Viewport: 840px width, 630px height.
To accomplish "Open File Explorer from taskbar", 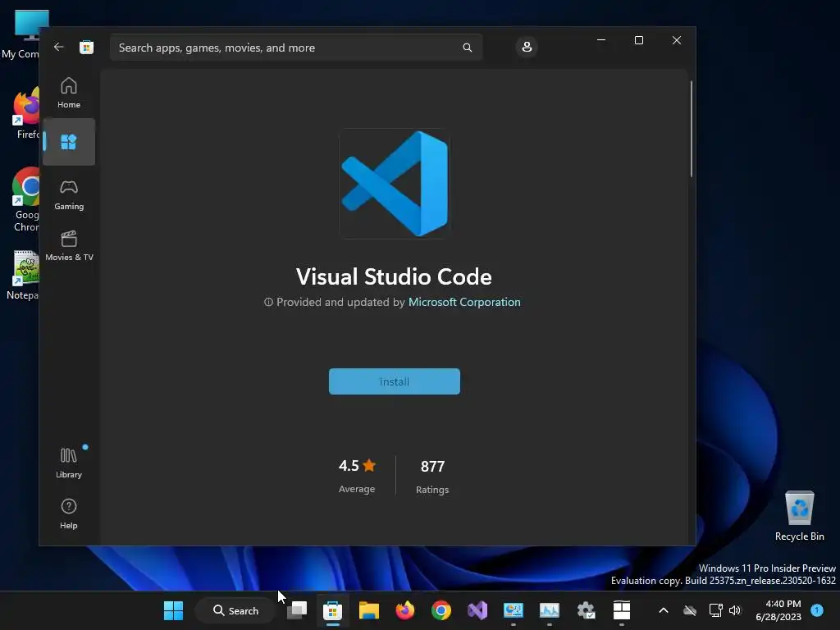I will [368, 610].
